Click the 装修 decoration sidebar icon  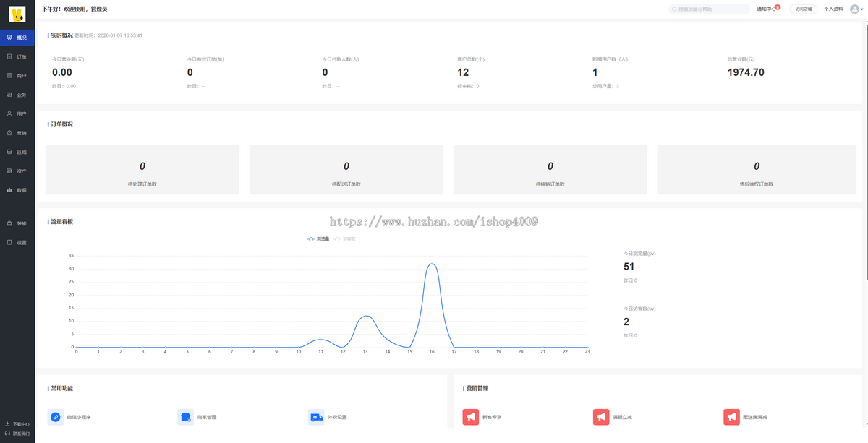(9, 223)
